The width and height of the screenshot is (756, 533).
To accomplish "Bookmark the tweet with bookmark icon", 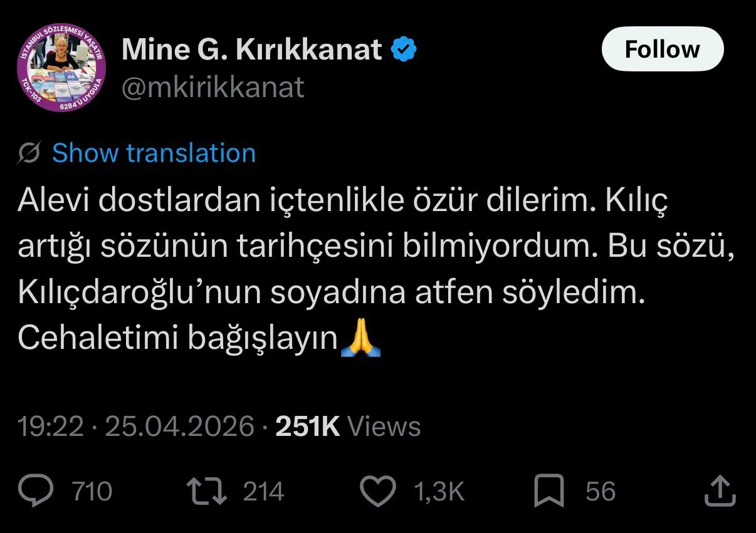I will coord(549,492).
